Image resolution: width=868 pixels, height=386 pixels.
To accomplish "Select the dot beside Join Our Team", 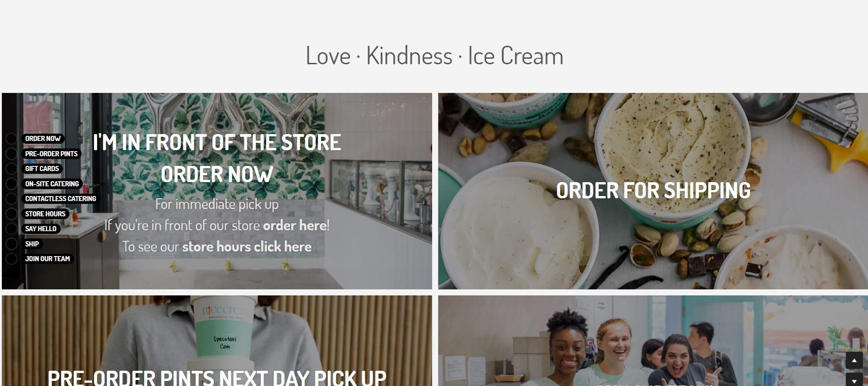I will [x=12, y=259].
